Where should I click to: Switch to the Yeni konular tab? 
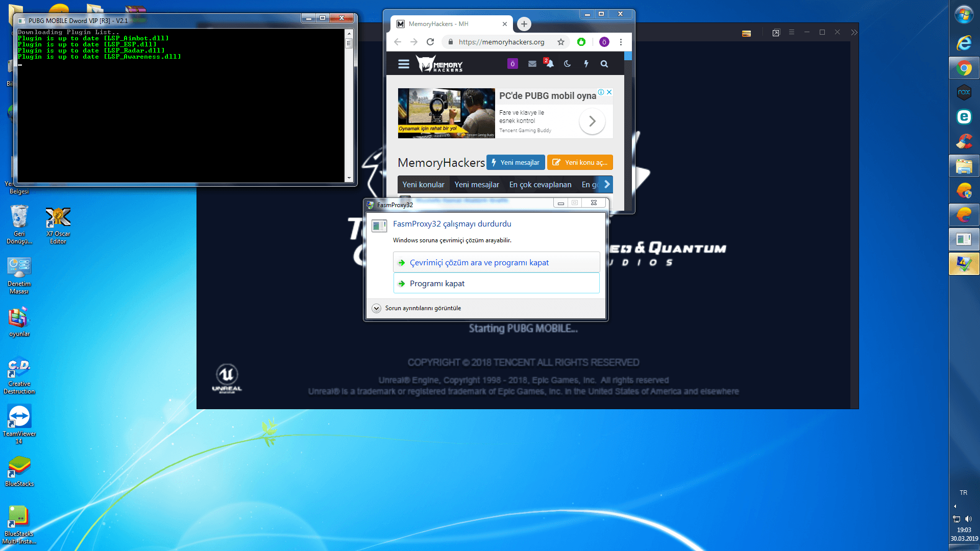[x=423, y=185]
